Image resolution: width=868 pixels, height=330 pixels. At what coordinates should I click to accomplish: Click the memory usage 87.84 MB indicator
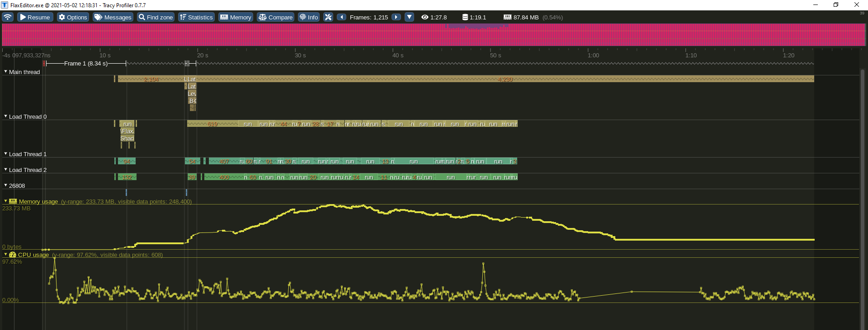tap(521, 17)
